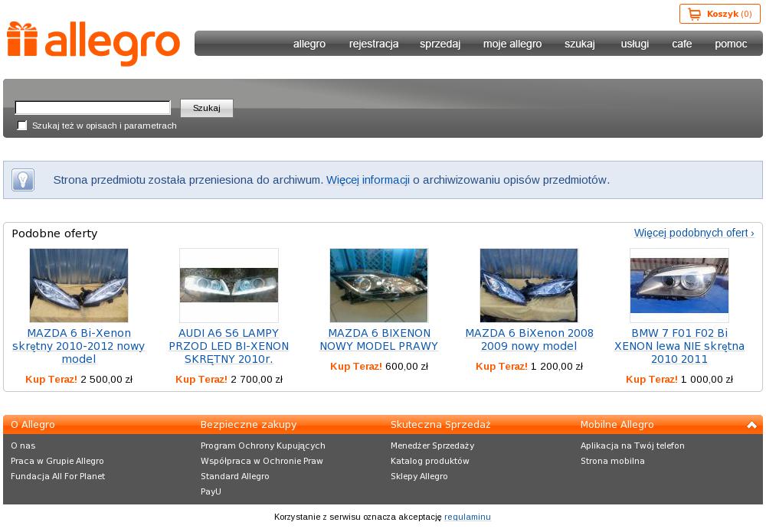766x532 pixels.
Task: Focus the search text field
Action: [93, 107]
